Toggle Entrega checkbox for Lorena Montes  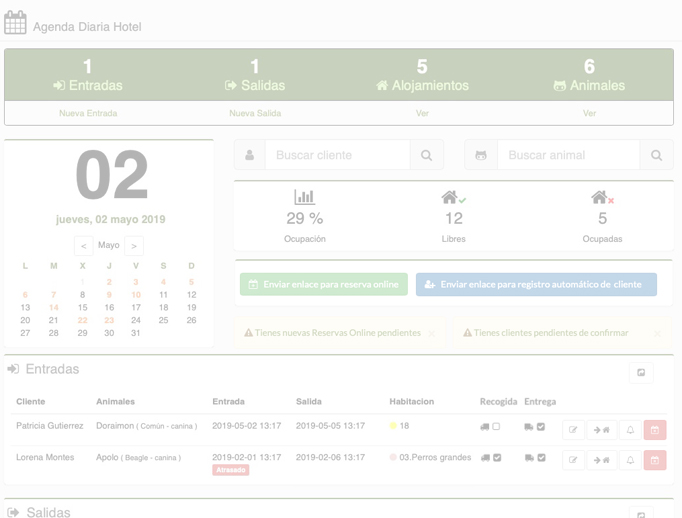pyautogui.click(x=542, y=458)
